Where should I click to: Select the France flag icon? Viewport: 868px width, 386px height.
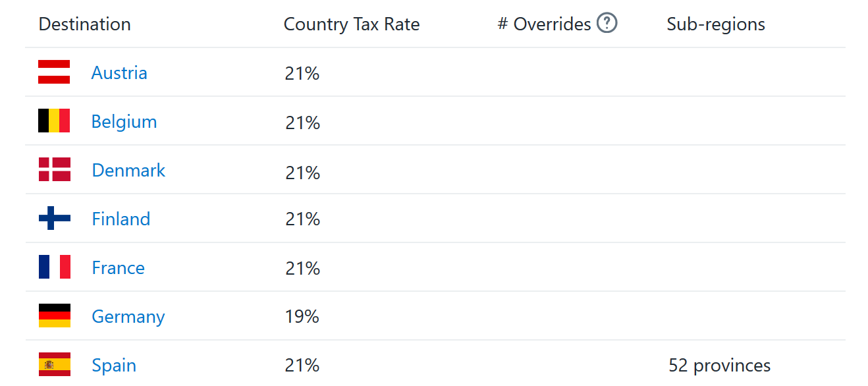tap(54, 267)
